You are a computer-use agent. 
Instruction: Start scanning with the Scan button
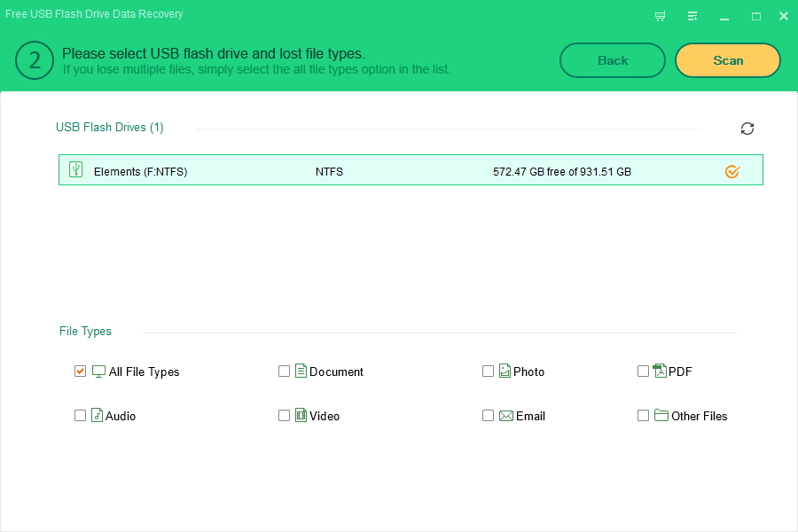[727, 60]
